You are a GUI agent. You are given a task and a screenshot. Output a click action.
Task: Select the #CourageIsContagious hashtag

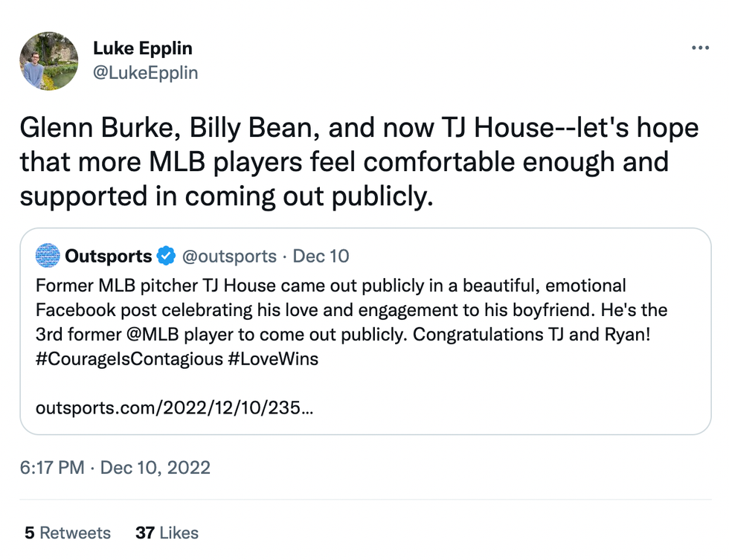[129, 359]
